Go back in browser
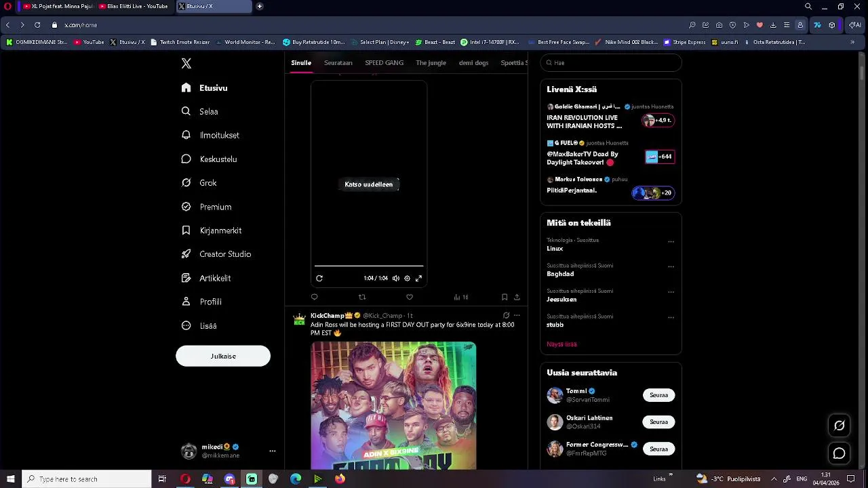868x488 pixels. coord(8,25)
